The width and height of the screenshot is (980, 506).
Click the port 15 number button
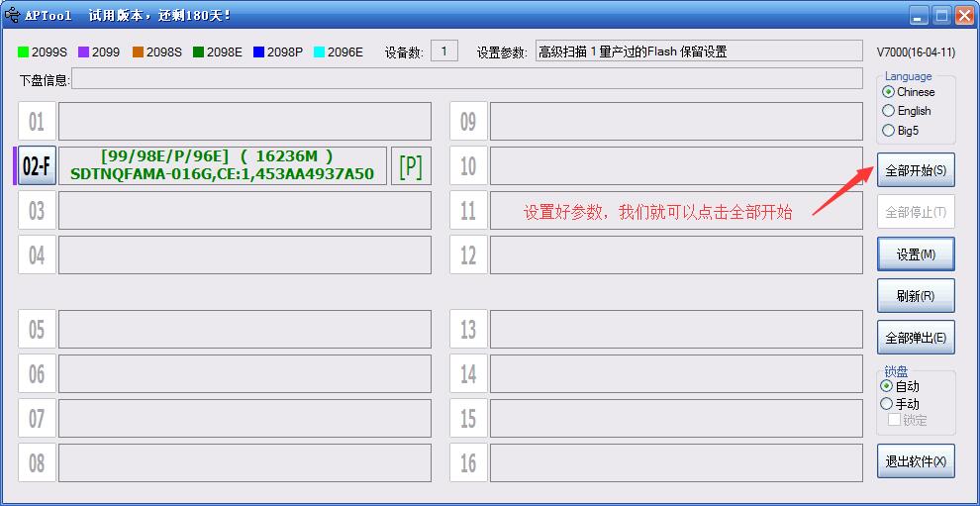pos(469,418)
